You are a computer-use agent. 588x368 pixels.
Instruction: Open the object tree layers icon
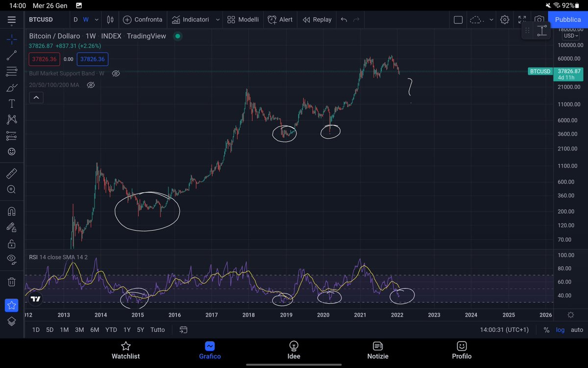click(x=12, y=321)
